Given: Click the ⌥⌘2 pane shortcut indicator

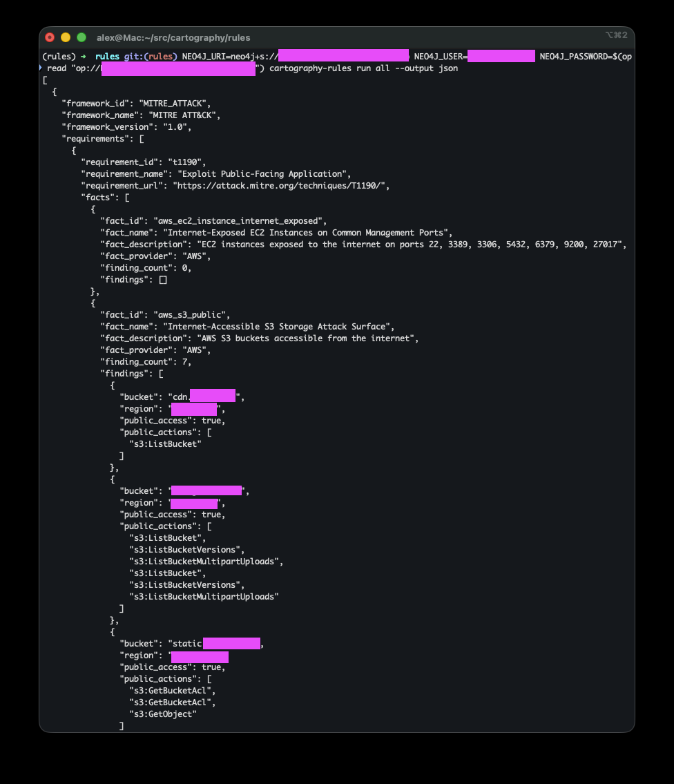Looking at the screenshot, I should [615, 35].
